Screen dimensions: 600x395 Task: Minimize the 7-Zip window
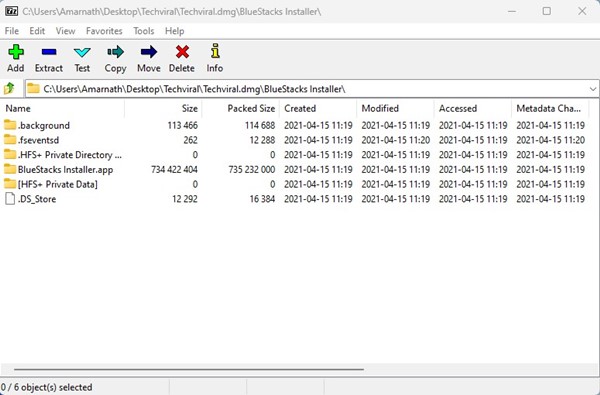click(x=512, y=11)
